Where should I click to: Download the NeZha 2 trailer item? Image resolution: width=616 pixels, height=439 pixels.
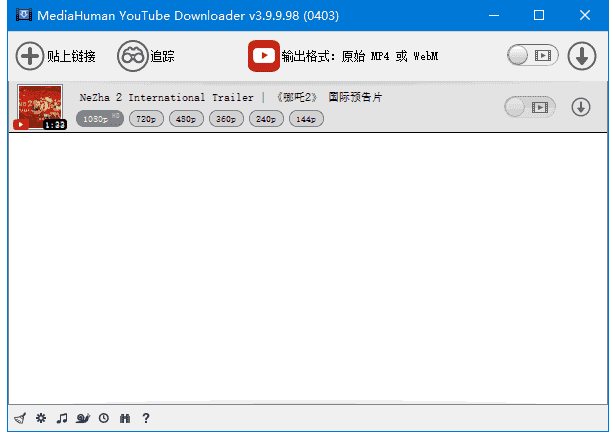(581, 107)
